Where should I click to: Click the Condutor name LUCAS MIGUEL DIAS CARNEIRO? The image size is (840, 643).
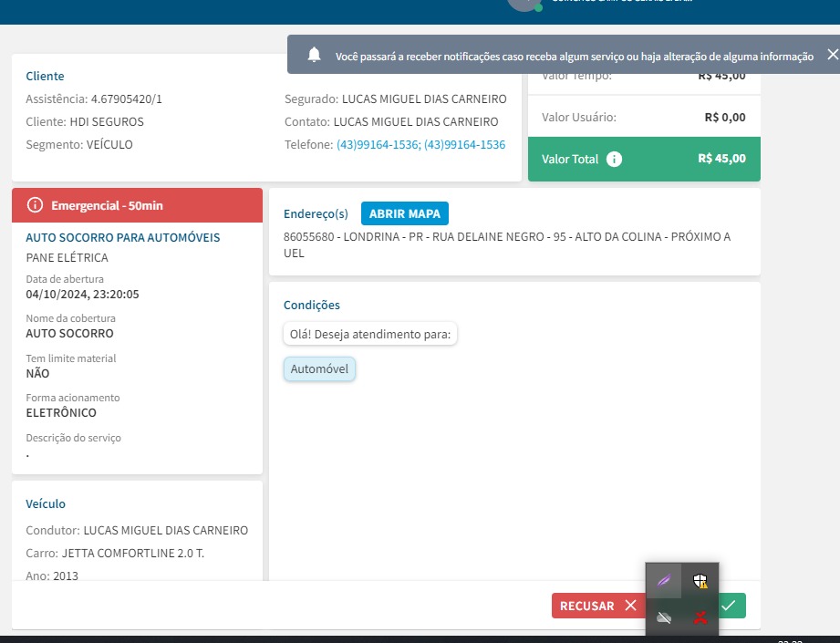click(165, 531)
